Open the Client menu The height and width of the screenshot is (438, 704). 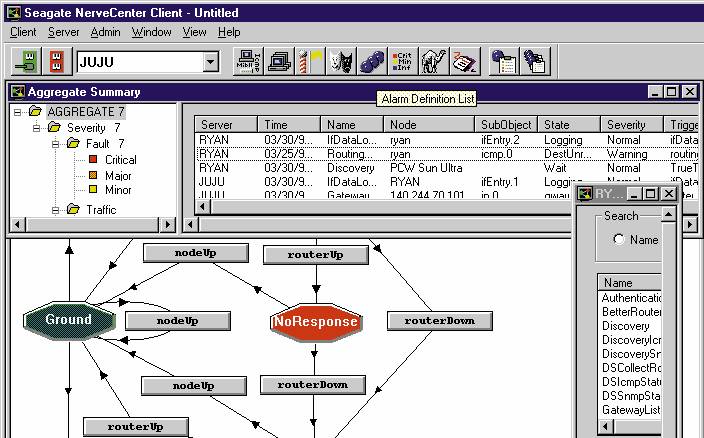click(23, 32)
